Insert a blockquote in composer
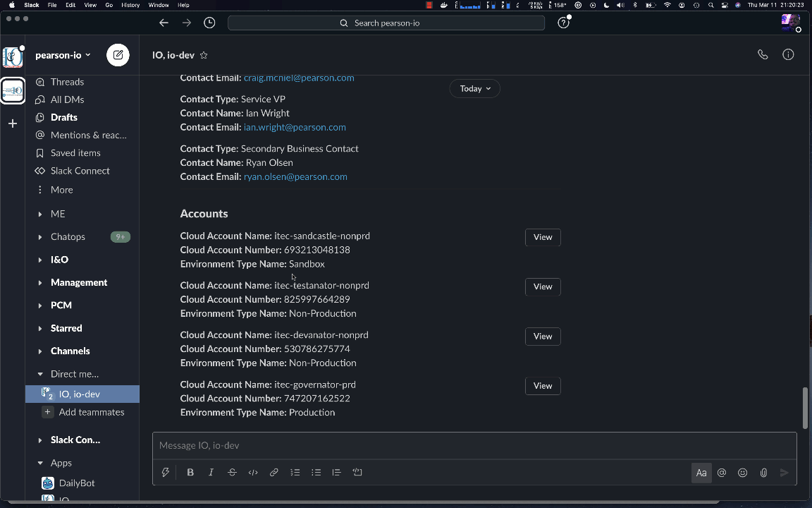Image resolution: width=812 pixels, height=508 pixels. click(337, 472)
